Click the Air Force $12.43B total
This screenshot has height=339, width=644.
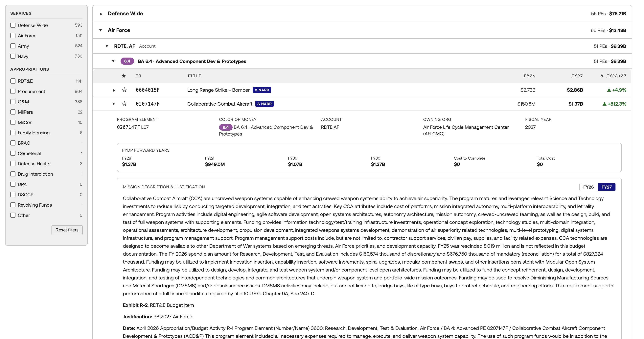pos(617,30)
